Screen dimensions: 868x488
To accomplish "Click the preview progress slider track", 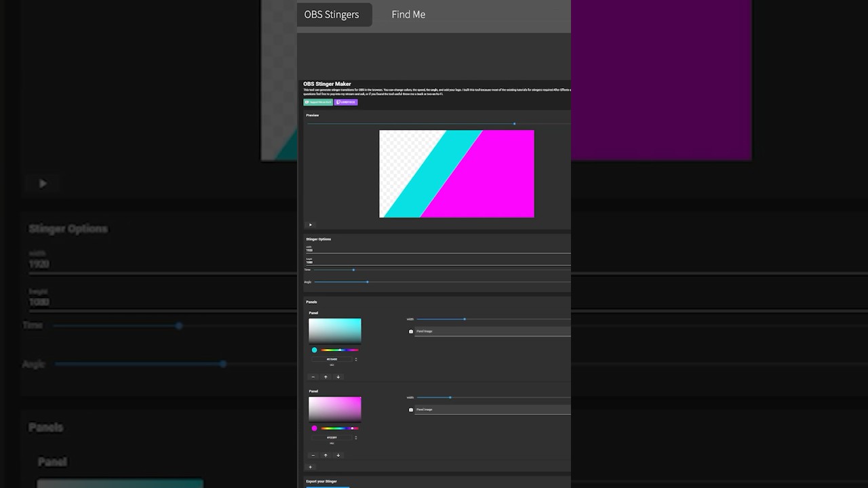I will 439,124.
